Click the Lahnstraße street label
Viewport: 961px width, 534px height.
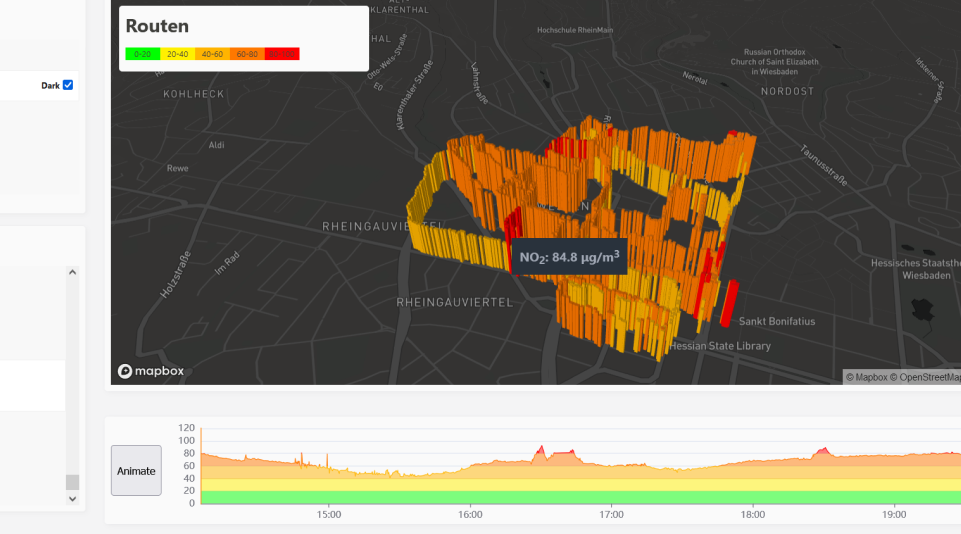(x=479, y=83)
